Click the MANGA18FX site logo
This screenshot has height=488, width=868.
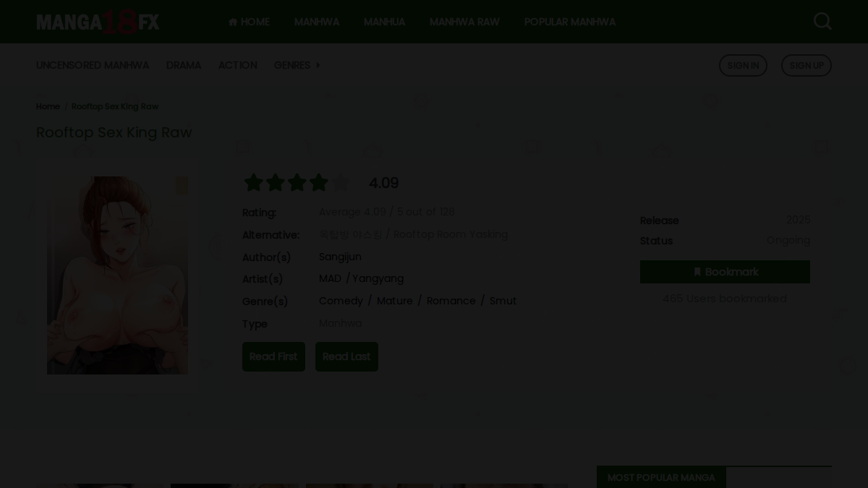(x=98, y=22)
